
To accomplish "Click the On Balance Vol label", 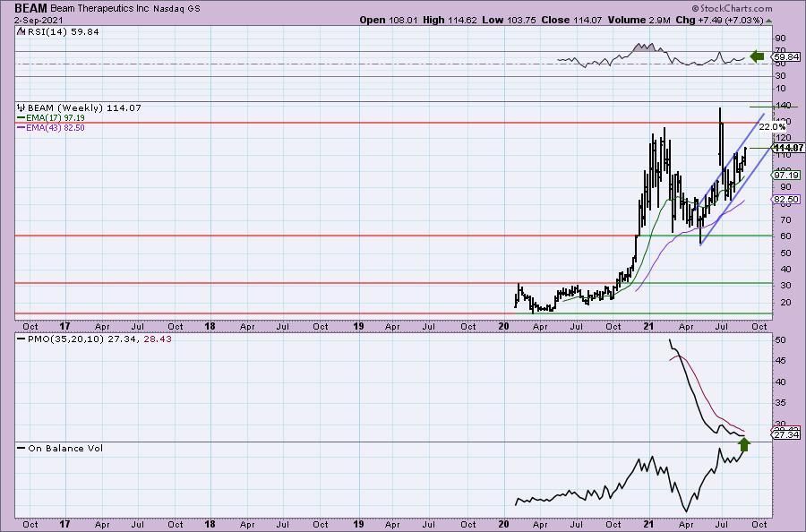I will click(x=65, y=448).
